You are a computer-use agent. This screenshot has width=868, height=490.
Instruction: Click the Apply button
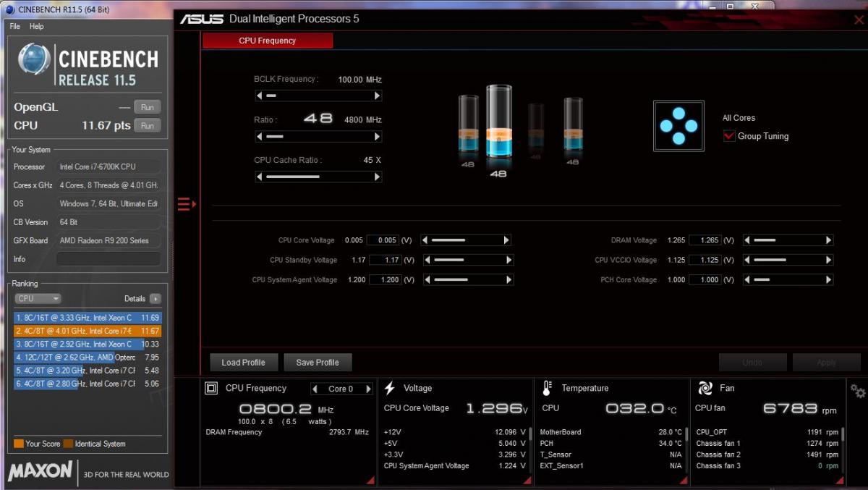click(x=826, y=362)
